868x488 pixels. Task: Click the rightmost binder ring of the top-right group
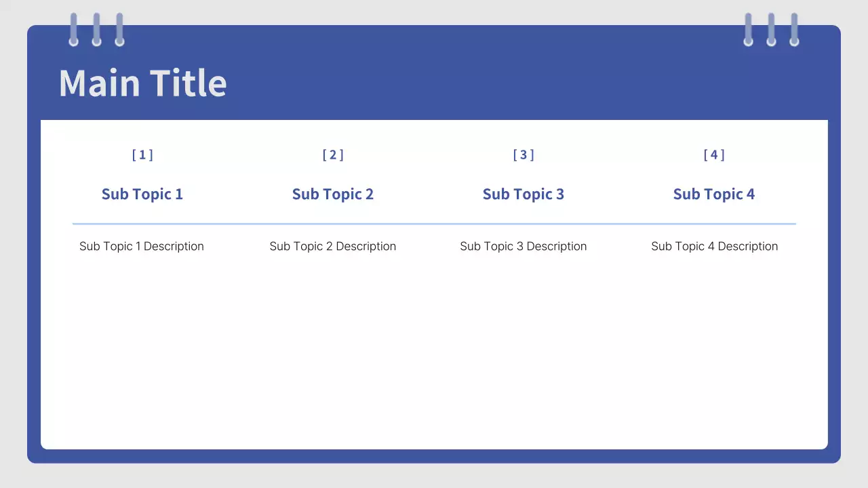[794, 30]
